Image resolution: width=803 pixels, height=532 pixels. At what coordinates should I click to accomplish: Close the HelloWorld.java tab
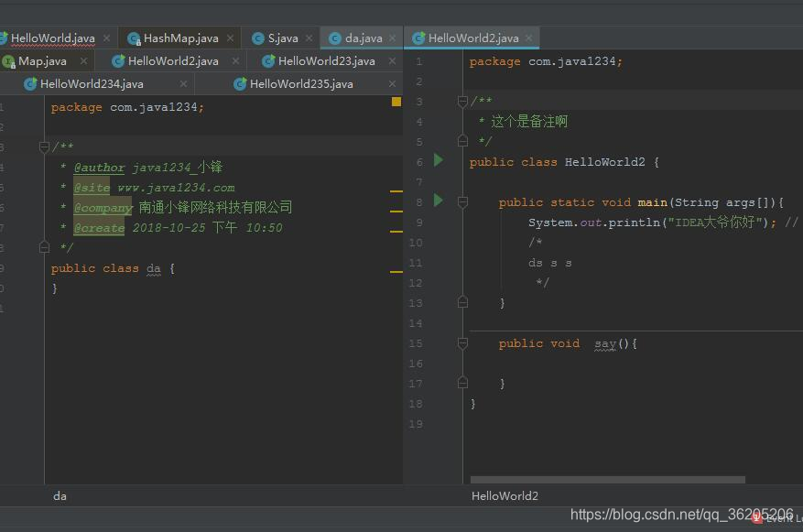106,38
